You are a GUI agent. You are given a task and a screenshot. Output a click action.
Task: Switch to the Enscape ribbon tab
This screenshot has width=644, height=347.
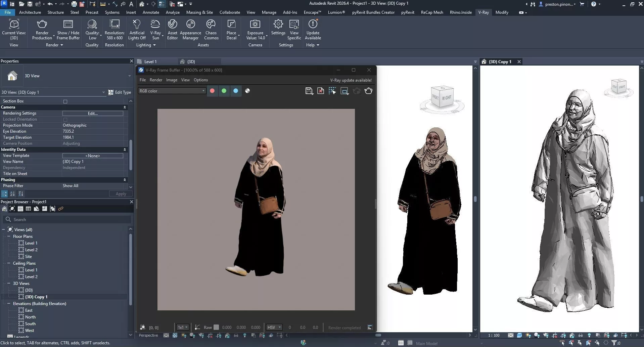pos(312,12)
